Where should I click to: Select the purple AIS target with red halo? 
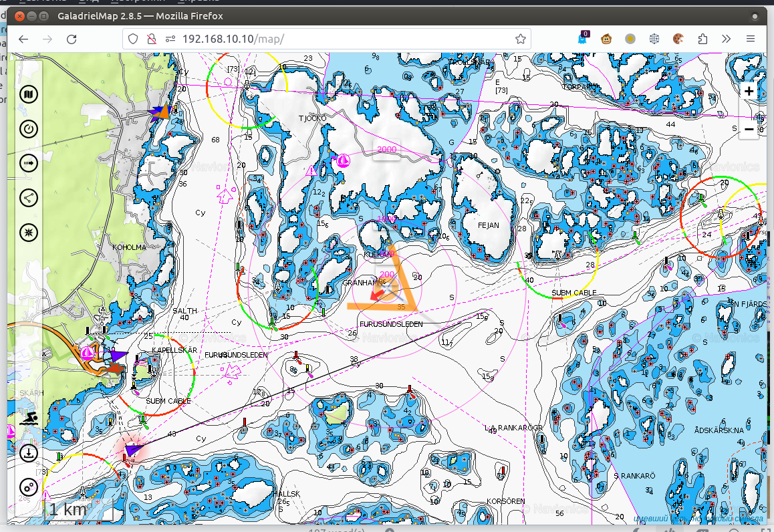click(132, 450)
